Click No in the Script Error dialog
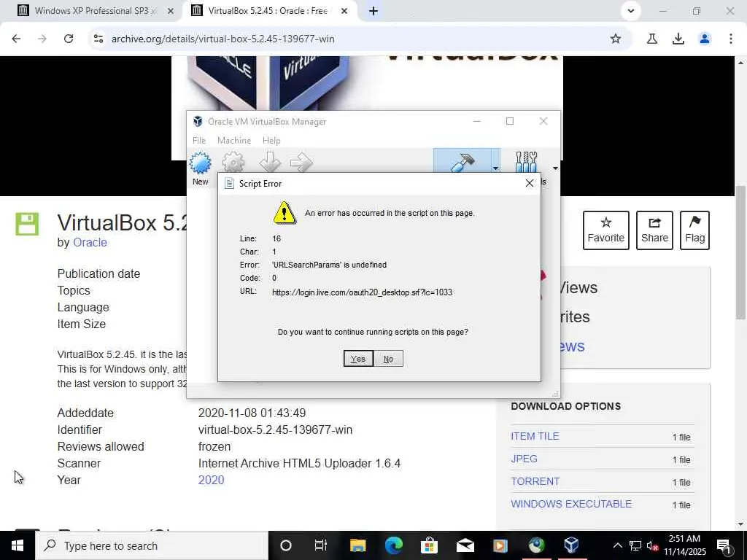747x560 pixels. [388, 359]
